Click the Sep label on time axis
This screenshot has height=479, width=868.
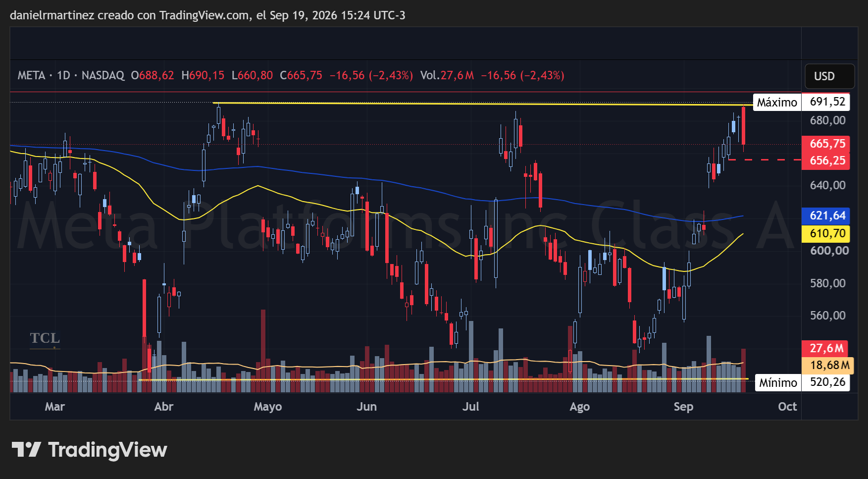683,407
